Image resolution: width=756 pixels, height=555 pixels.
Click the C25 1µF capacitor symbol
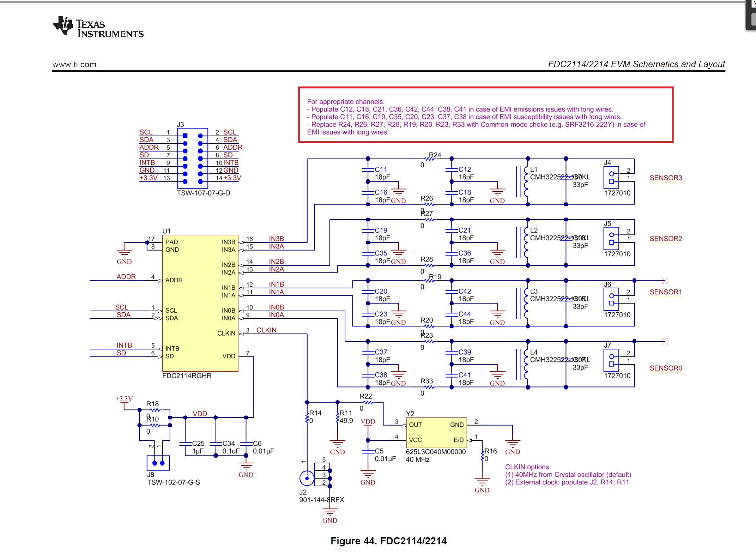point(185,444)
